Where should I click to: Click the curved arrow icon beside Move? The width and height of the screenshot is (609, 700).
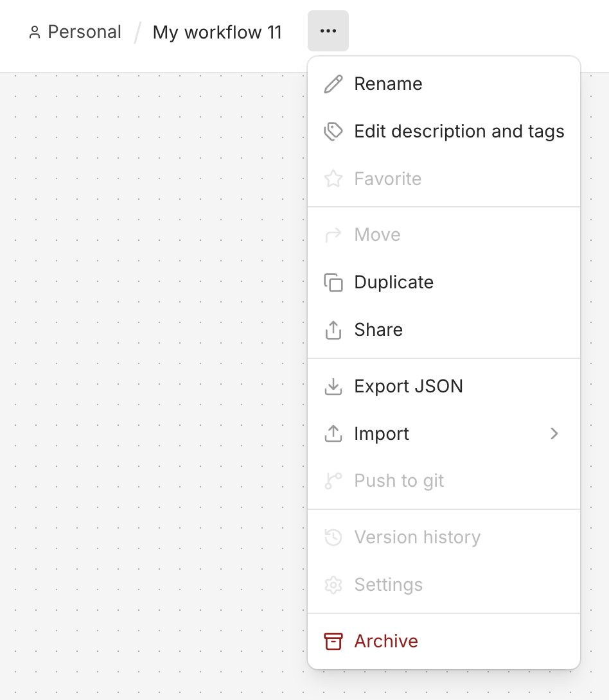[333, 235]
